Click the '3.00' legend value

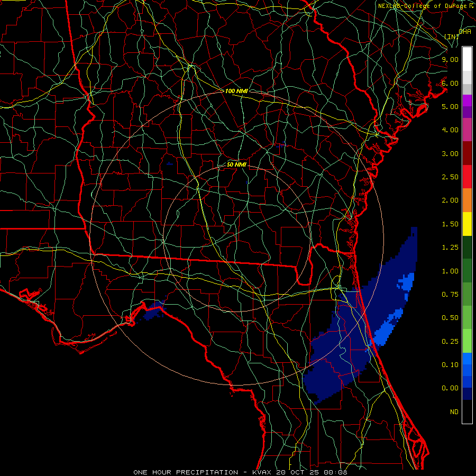[x=450, y=153]
